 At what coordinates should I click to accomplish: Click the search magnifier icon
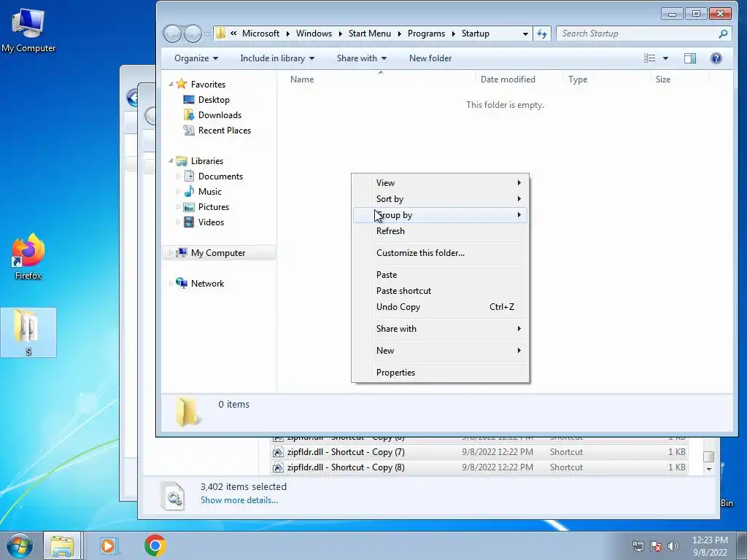tap(723, 34)
